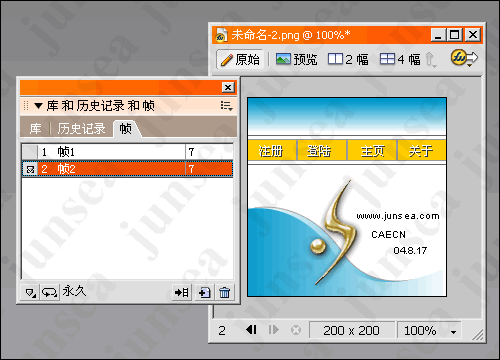Screen dimensions: 500x360
Task: Collapse the 库 和 历史记录 和 帧 panel group
Action: [38, 106]
